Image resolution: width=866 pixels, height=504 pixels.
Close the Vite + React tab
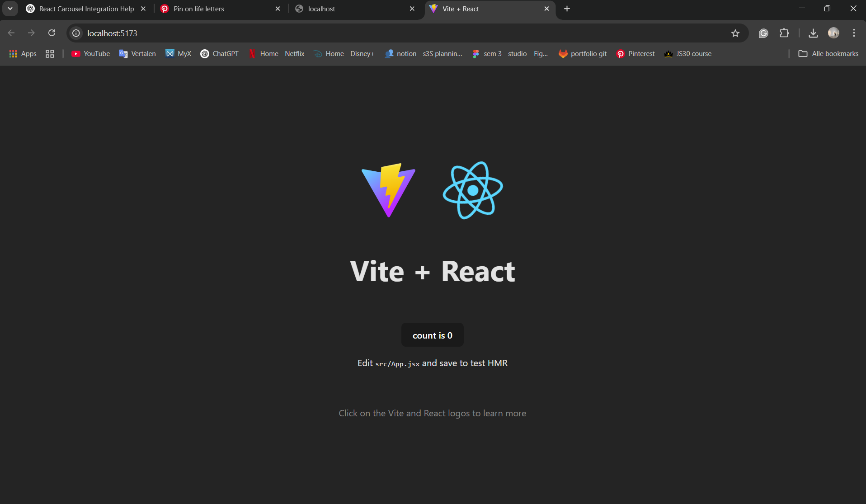pos(547,9)
